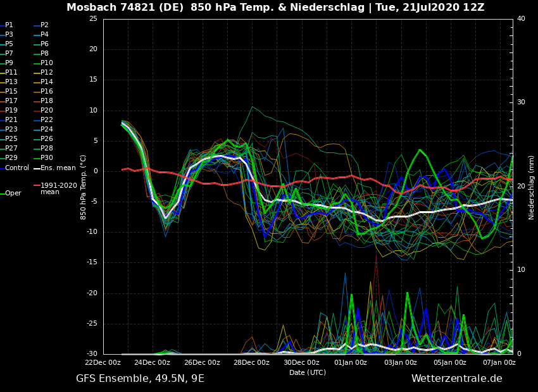This screenshot has height=392, width=538.
Task: Toggle the P22 legend entry
Action: tap(47, 120)
